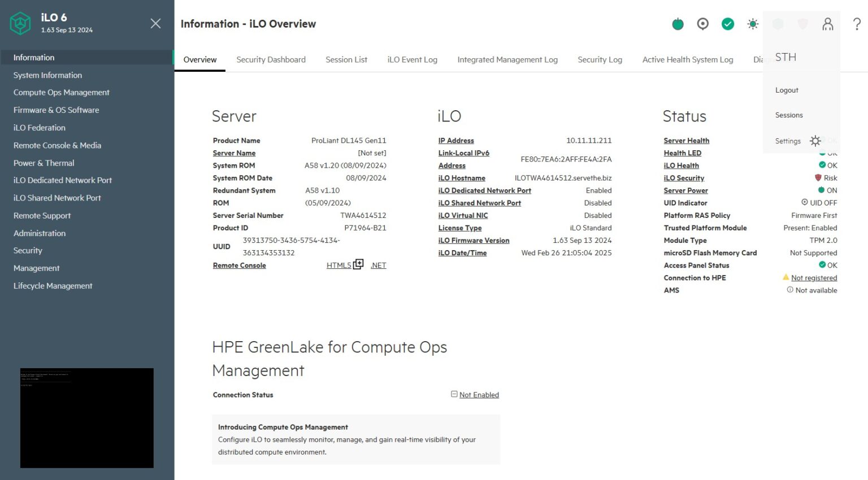
Task: Click the UID indicator icon in the header
Action: [702, 24]
